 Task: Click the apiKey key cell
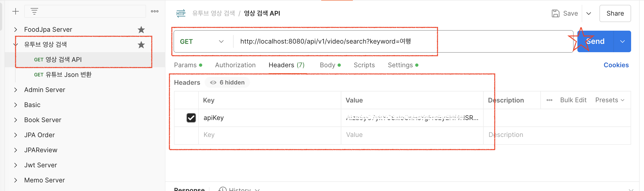click(x=270, y=118)
